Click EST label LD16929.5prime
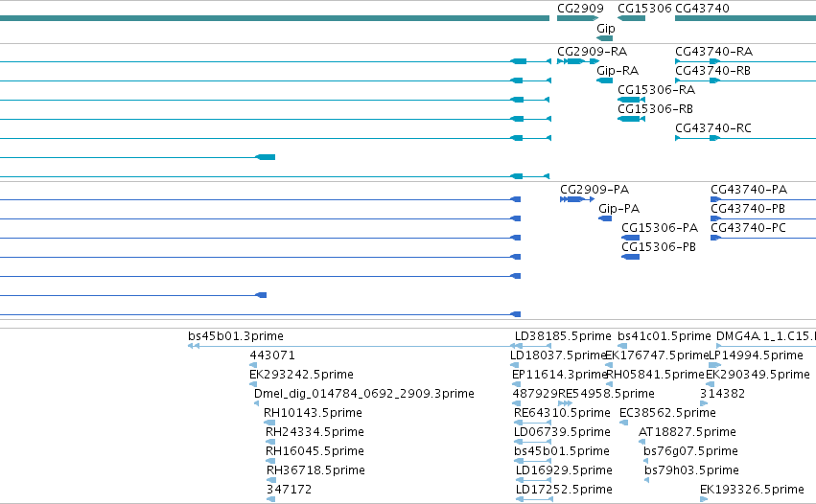This screenshot has height=504, width=816. [x=564, y=471]
